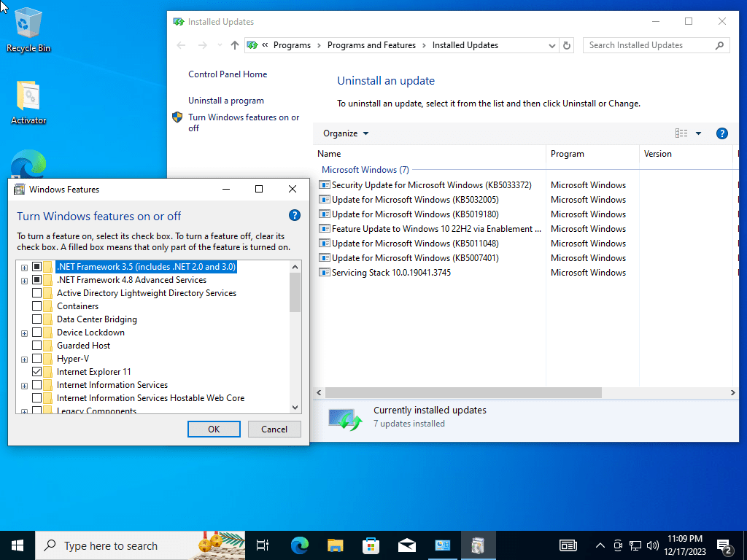Click the Refresh button beside the address bar

pyautogui.click(x=566, y=45)
